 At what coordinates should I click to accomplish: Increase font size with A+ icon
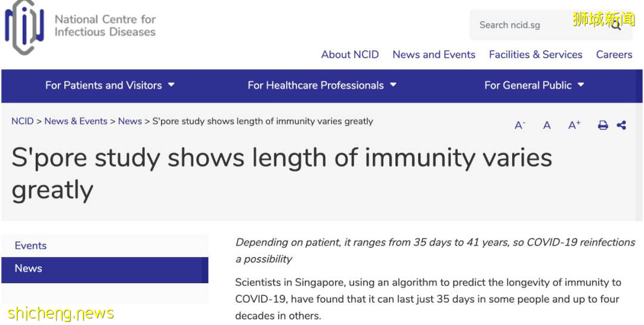coord(574,125)
